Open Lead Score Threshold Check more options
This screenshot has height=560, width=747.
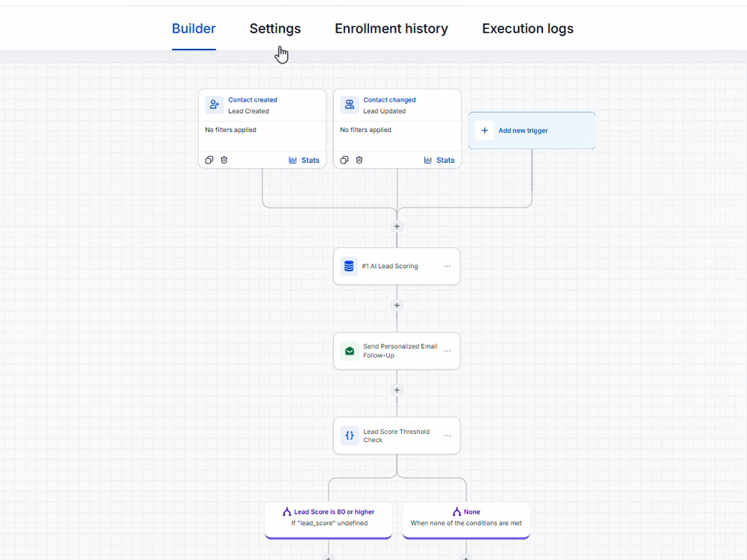click(447, 436)
